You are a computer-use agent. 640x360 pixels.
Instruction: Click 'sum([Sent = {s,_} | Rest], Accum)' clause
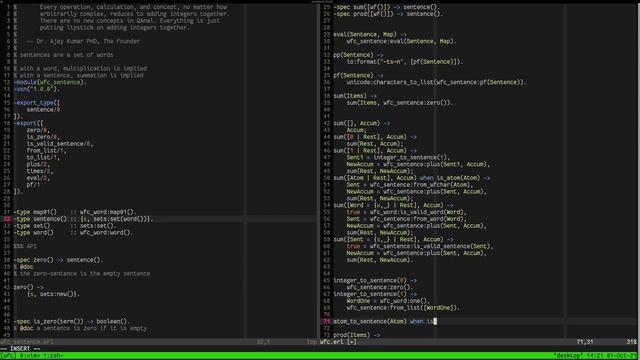(x=393, y=240)
